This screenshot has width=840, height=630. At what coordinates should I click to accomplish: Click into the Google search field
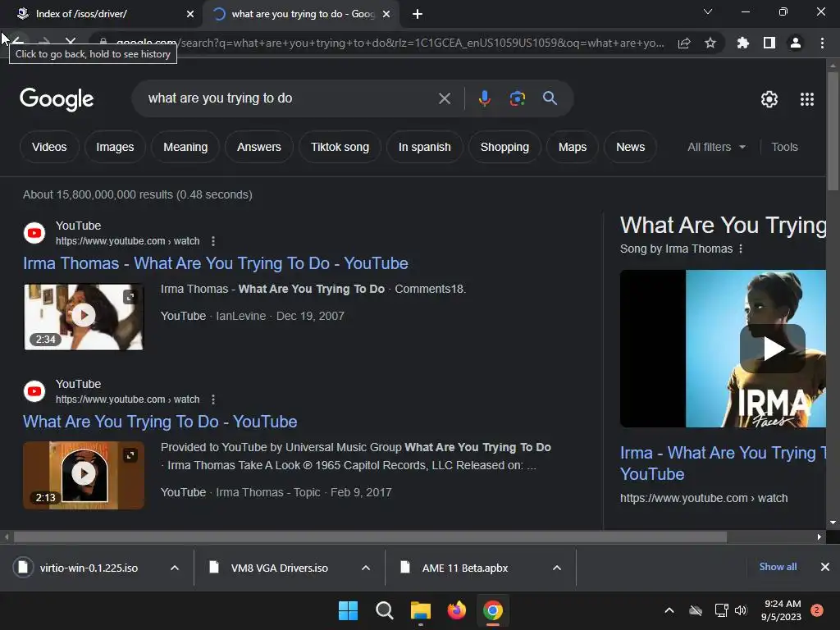click(x=290, y=98)
